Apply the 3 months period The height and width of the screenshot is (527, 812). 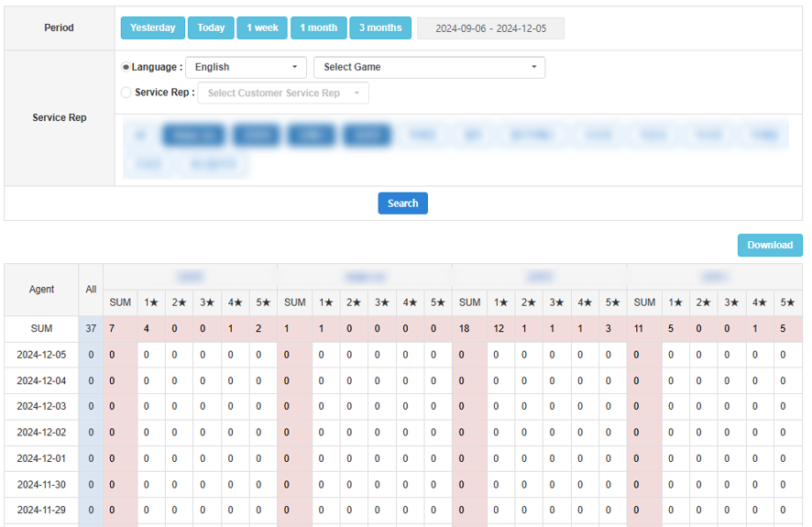(x=380, y=27)
